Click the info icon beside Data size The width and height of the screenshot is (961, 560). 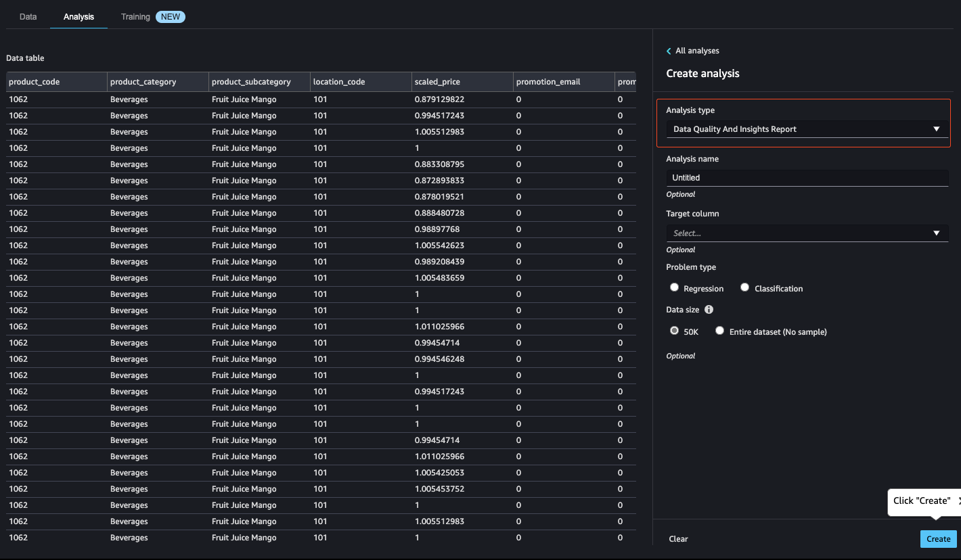[x=709, y=310]
